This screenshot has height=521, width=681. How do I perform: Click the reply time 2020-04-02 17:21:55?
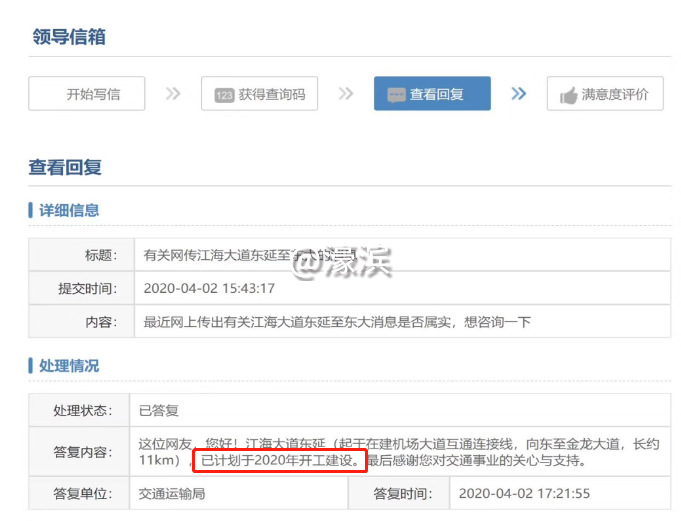point(523,493)
